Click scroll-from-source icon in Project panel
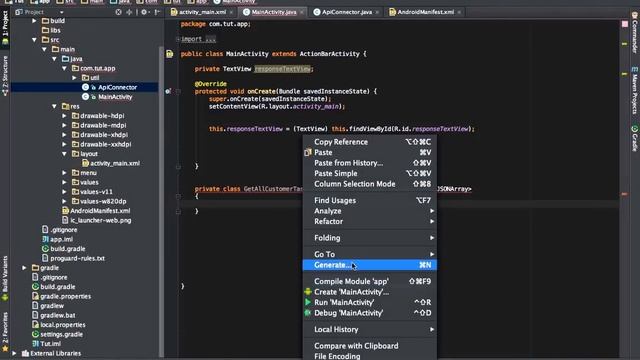The image size is (640, 360). (x=118, y=12)
